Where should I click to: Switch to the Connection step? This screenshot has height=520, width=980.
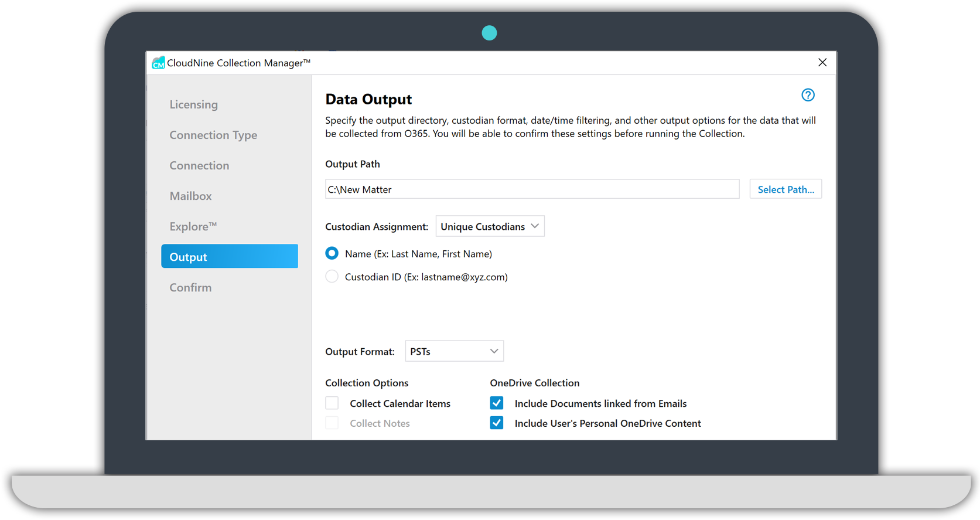pos(199,165)
